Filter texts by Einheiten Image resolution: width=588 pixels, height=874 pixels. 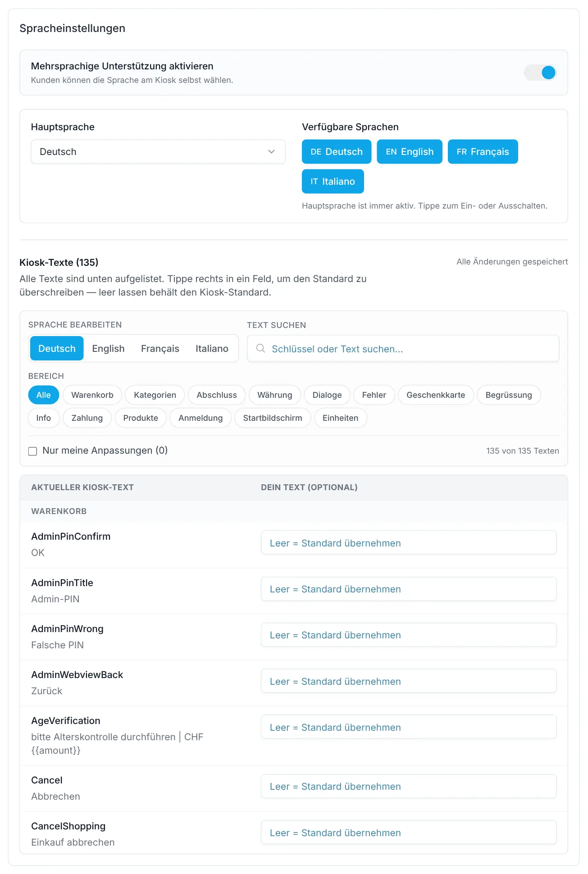pos(341,418)
